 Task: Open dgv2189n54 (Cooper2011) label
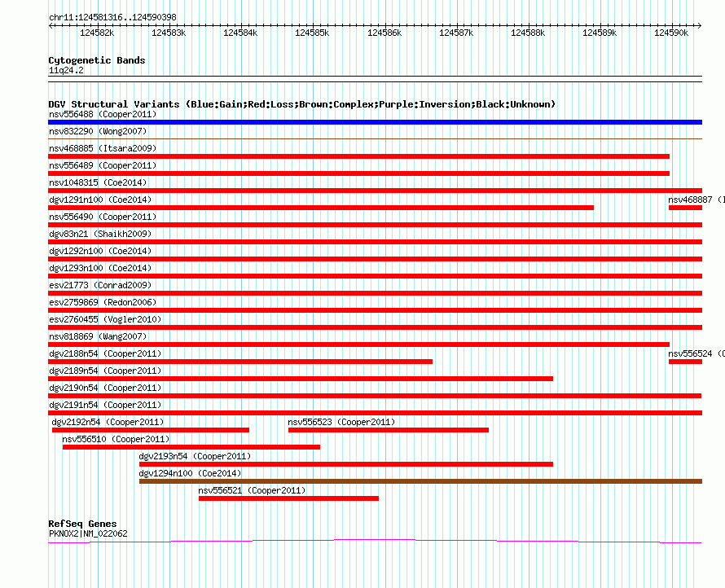click(105, 371)
